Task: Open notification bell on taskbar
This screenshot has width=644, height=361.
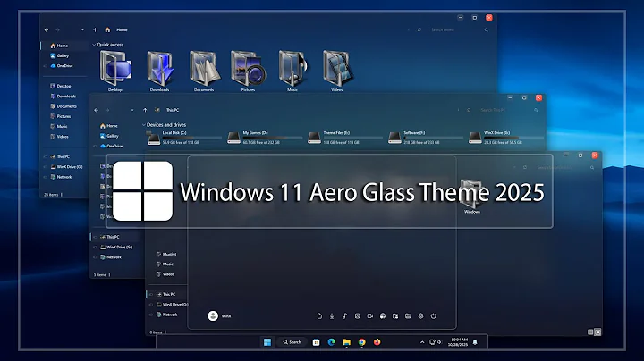Action: click(475, 342)
